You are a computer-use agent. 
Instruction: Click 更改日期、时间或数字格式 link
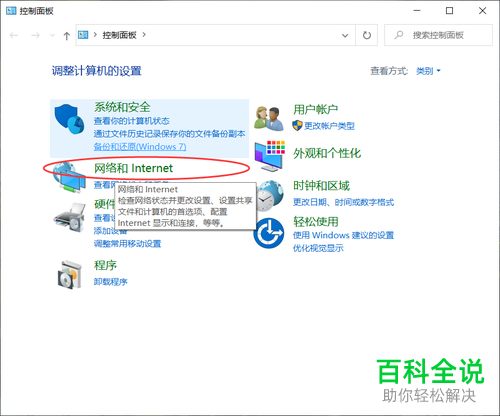click(343, 202)
